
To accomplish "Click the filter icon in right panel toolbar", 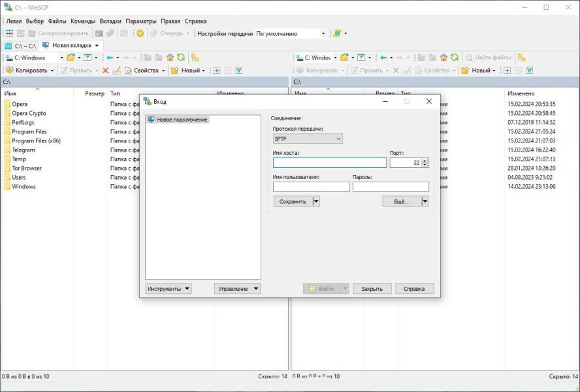I will (361, 57).
